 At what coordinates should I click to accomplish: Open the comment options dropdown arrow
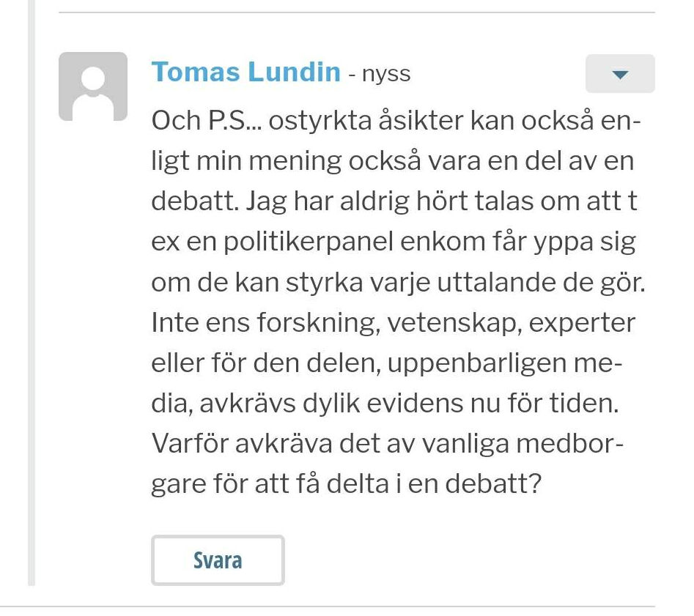tap(620, 74)
